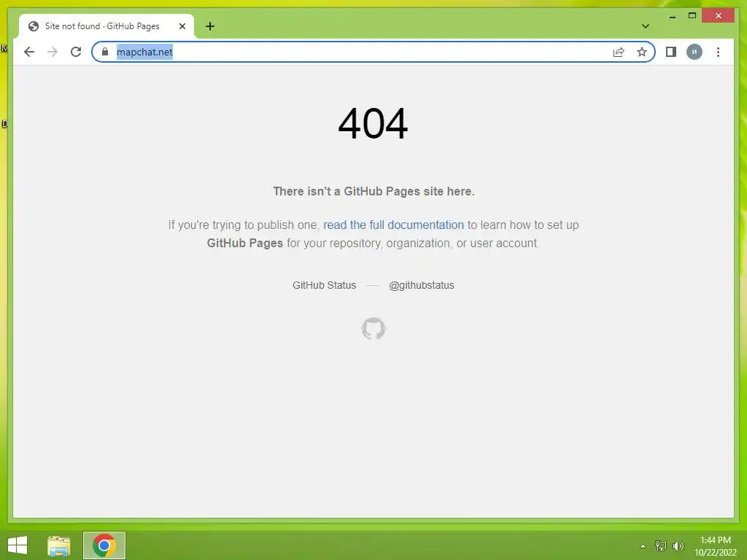
Task: Show hidden system tray icons
Action: [643, 546]
